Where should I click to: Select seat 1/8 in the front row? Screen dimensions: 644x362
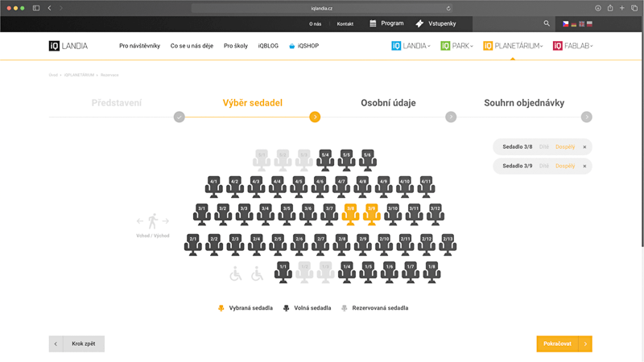431,269
